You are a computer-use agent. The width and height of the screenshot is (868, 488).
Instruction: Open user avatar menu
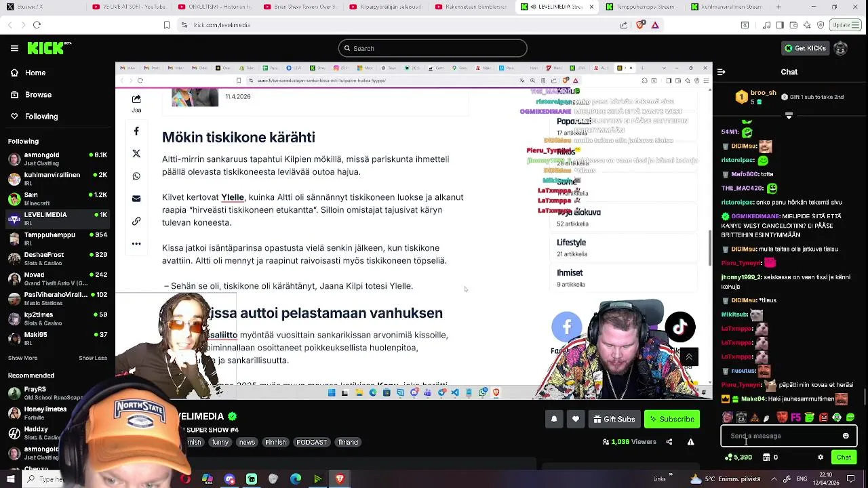point(840,48)
